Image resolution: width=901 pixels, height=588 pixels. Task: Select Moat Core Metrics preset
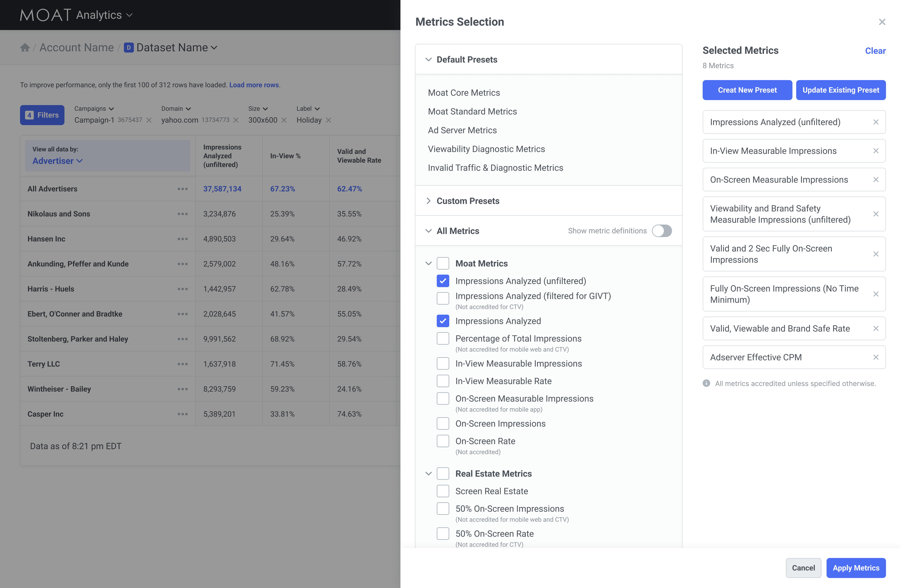(464, 93)
